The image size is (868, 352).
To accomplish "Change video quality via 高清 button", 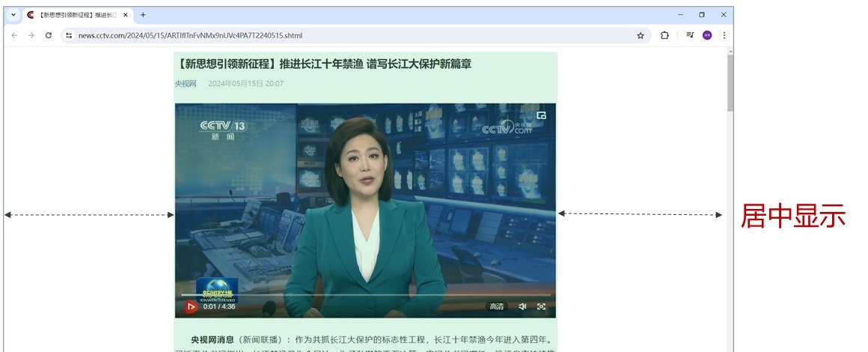I will pyautogui.click(x=497, y=306).
